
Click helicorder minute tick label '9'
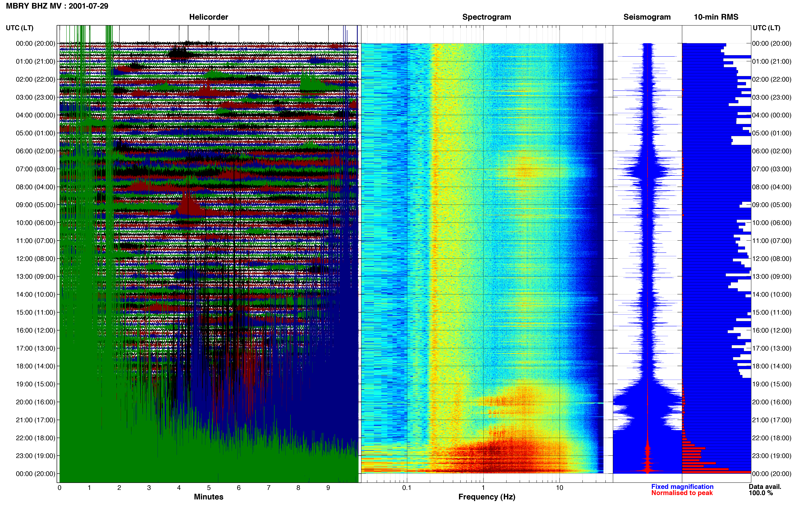(x=328, y=488)
